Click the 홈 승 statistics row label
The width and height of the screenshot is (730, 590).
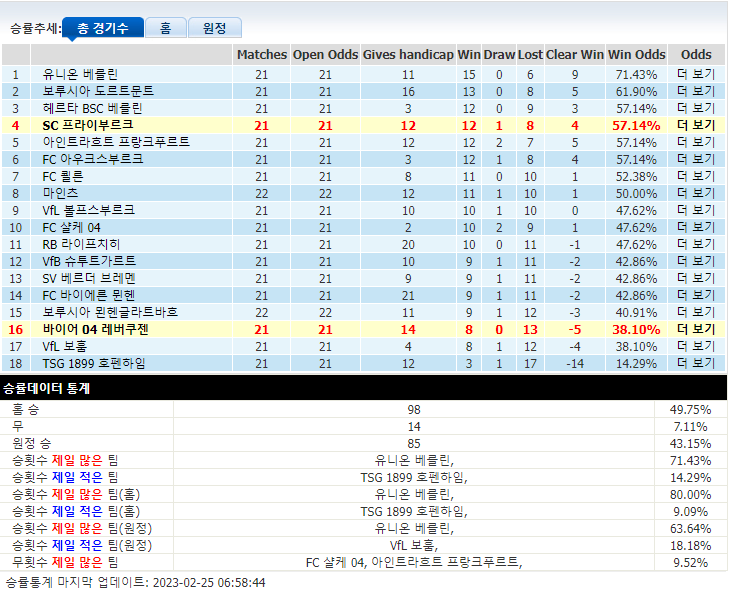click(26, 410)
